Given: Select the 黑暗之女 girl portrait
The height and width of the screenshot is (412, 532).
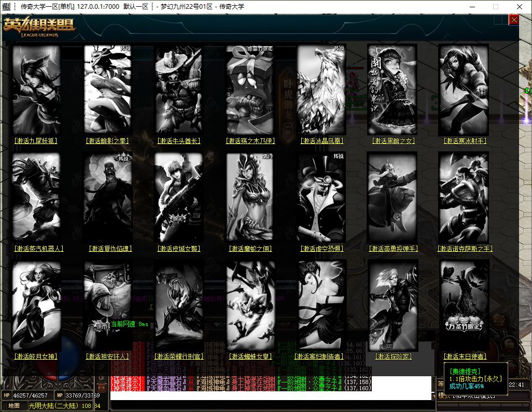Looking at the screenshot, I should tap(393, 90).
